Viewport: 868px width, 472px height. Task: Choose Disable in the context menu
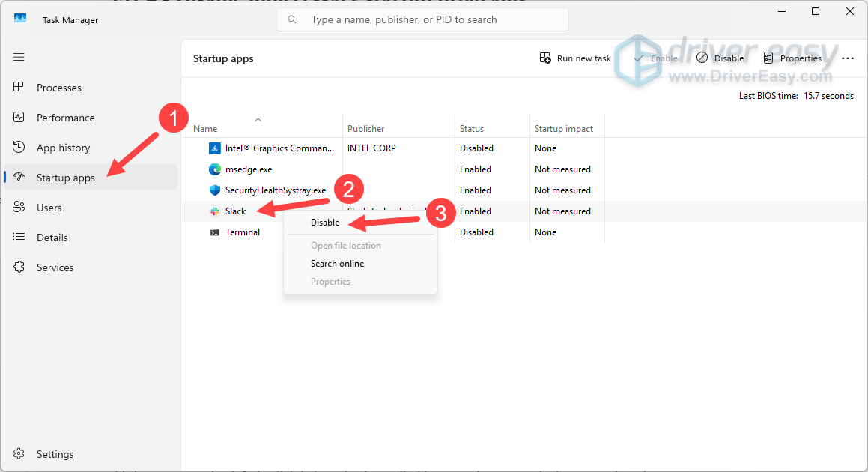(x=325, y=223)
